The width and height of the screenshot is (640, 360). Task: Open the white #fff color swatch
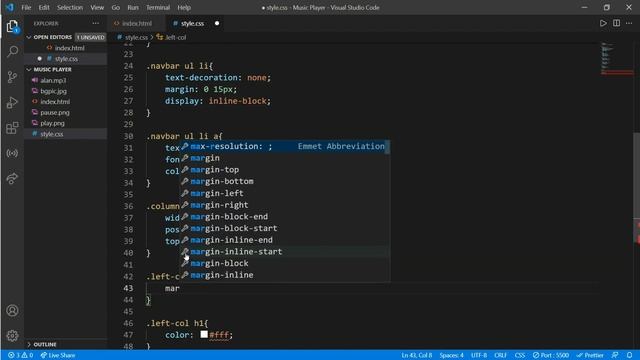[x=204, y=335]
